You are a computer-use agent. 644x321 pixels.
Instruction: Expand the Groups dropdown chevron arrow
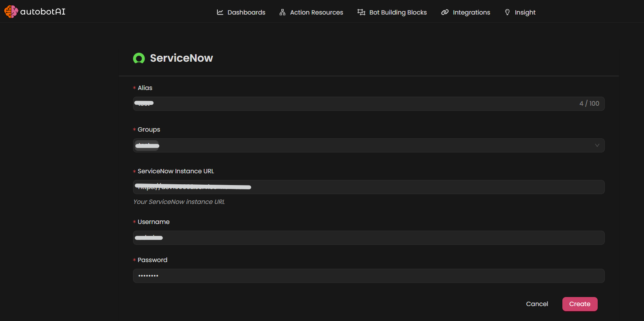pyautogui.click(x=597, y=145)
